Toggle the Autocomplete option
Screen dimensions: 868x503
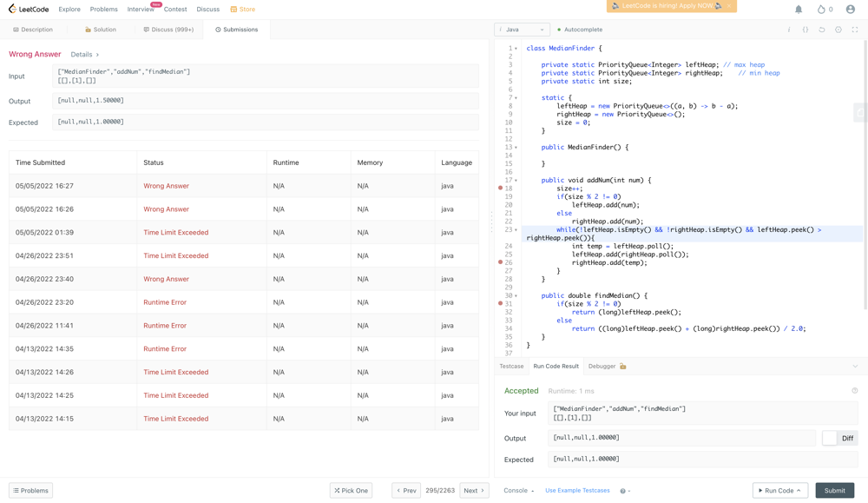click(x=580, y=30)
